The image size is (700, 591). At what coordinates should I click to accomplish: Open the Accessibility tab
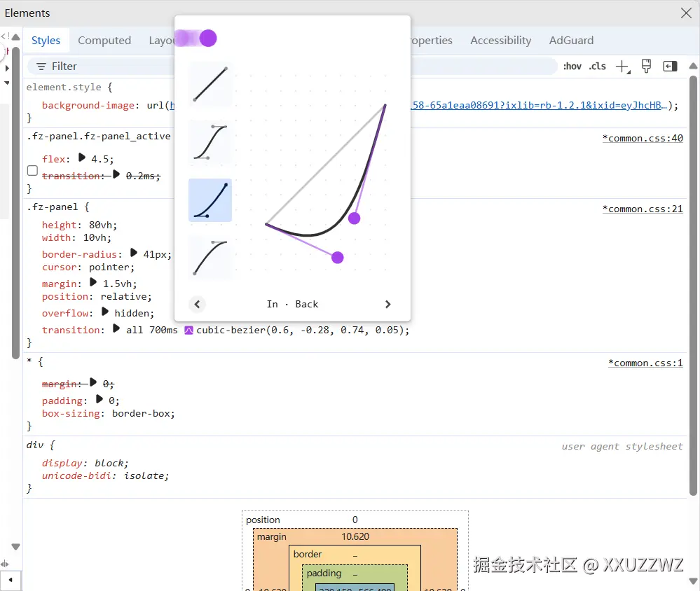(500, 40)
